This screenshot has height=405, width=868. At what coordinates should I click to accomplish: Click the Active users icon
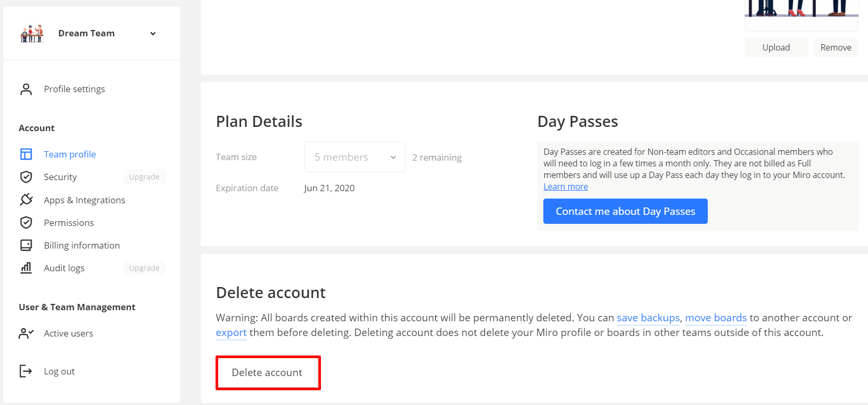pos(26,333)
